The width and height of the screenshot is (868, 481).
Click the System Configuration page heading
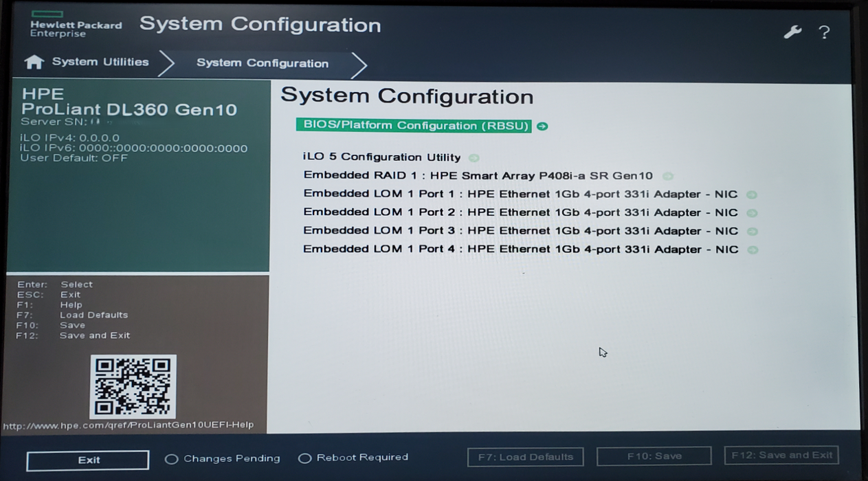pyautogui.click(x=407, y=96)
